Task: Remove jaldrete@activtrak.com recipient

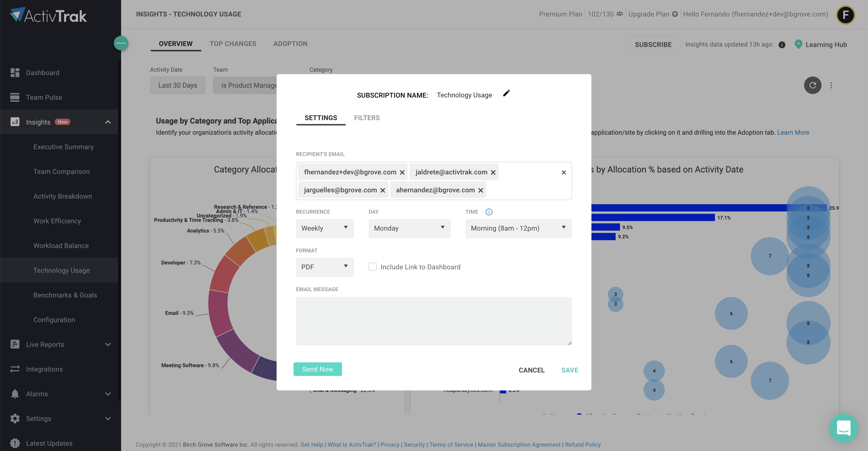Action: 493,173
